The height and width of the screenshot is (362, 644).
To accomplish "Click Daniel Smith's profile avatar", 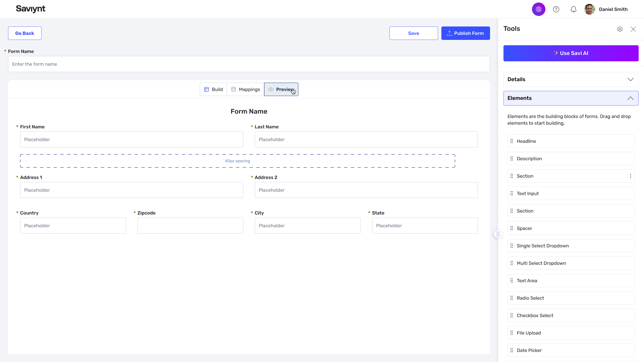I will [589, 9].
